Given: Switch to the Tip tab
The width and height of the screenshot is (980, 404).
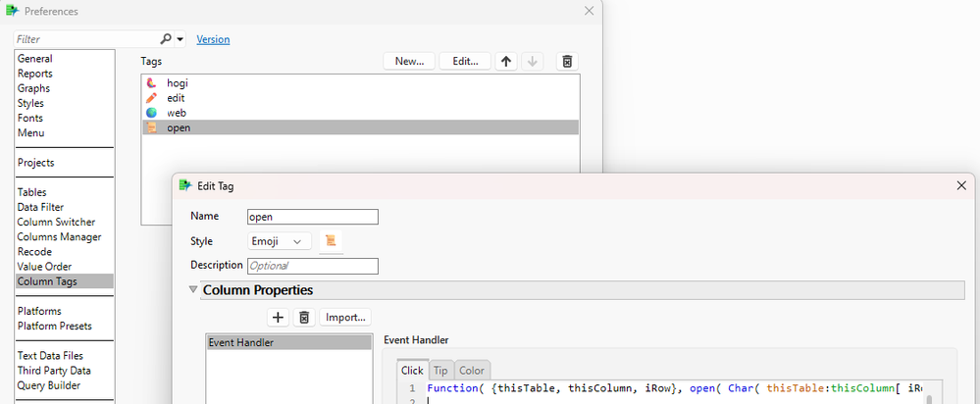Looking at the screenshot, I should point(440,371).
